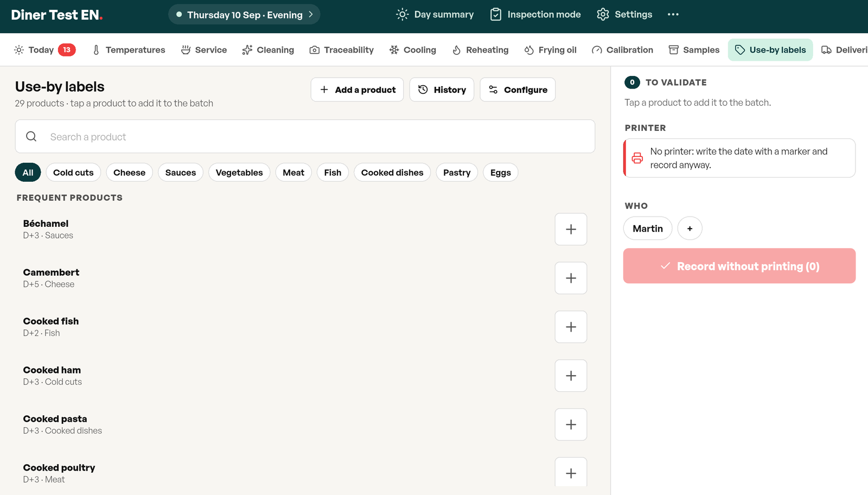The image size is (868, 495).
Task: Click Record without printing
Action: tap(739, 266)
